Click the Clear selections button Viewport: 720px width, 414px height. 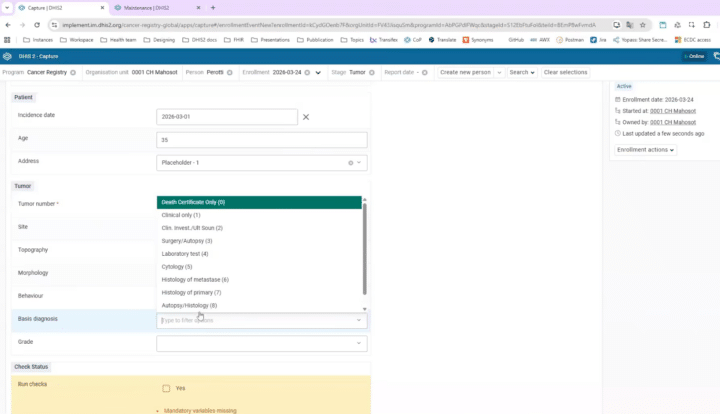[x=565, y=73]
